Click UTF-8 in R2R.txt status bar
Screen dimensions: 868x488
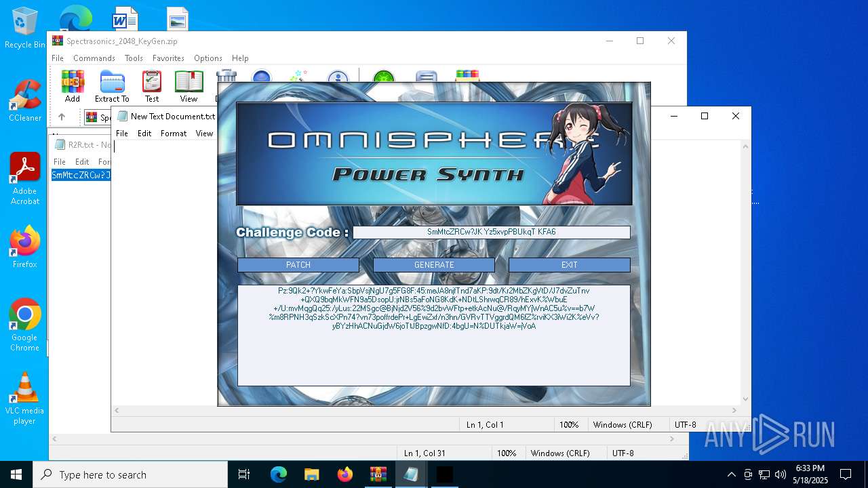click(x=623, y=453)
